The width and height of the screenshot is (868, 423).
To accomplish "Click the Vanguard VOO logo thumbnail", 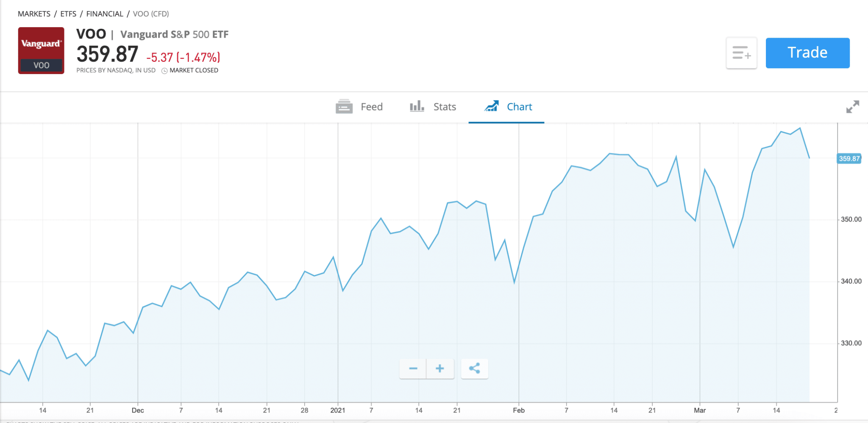I will (41, 51).
